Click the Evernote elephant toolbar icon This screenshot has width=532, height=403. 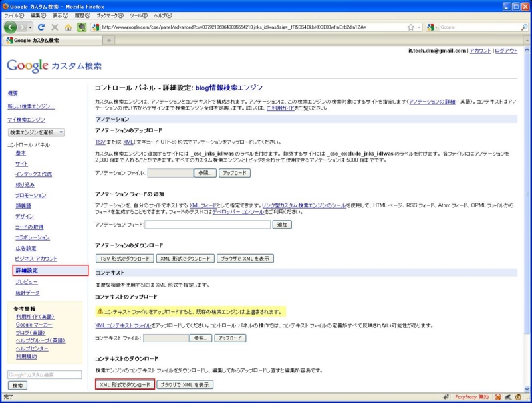(x=82, y=27)
